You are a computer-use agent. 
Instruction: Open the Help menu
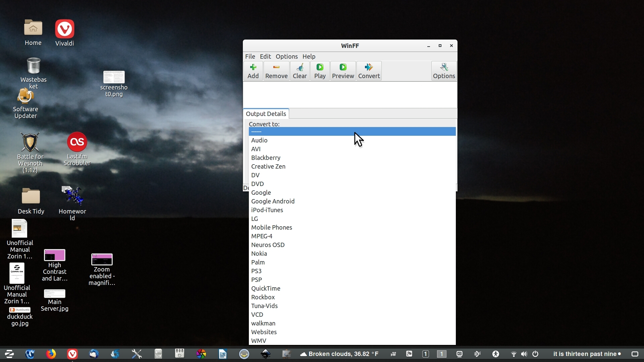pyautogui.click(x=308, y=56)
